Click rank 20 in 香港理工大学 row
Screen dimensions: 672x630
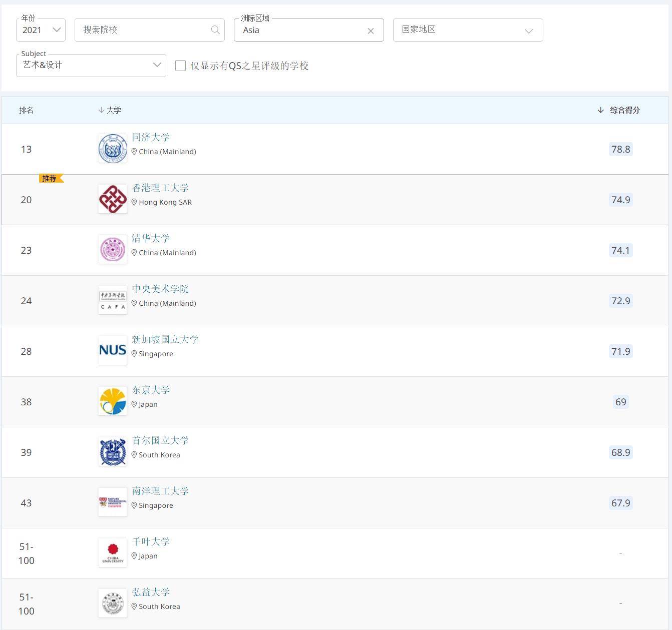[26, 200]
